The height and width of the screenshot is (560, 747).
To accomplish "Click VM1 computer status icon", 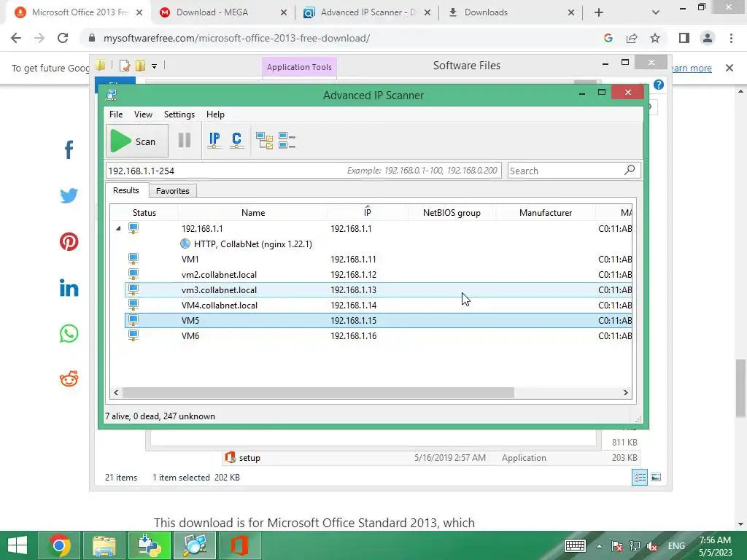I will (133, 259).
